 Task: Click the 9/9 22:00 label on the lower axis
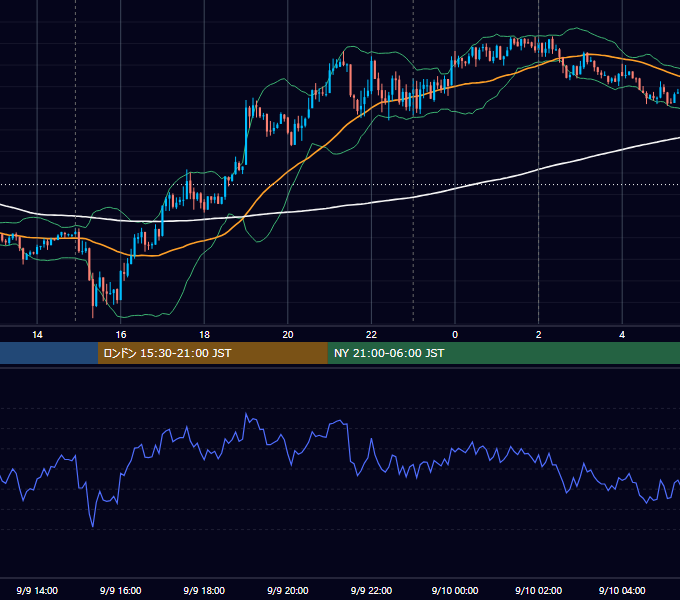(x=371, y=590)
